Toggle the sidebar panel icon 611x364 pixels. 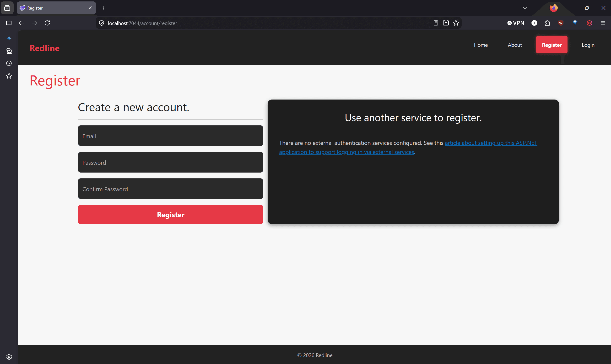click(9, 23)
